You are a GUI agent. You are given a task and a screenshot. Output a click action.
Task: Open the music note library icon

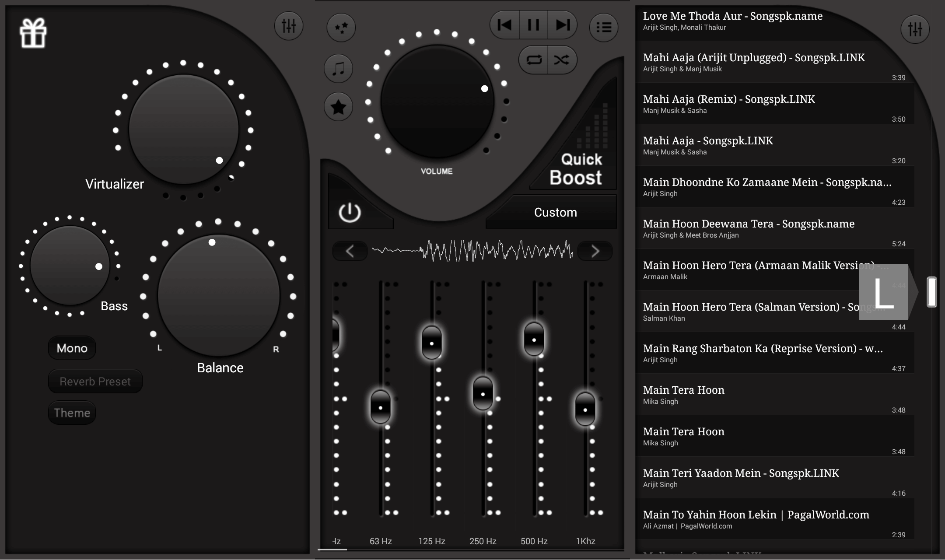[x=338, y=69]
